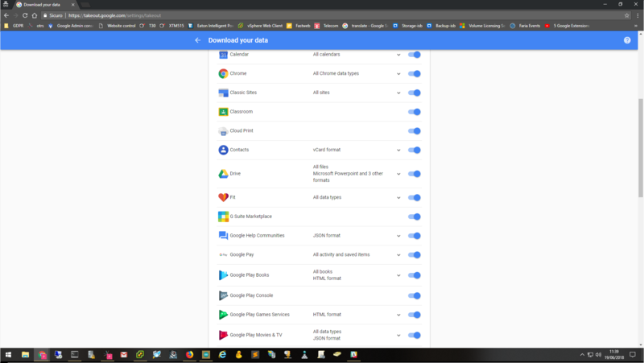Screen dimensions: 644x363
Task: Click the Google Play Books icon
Action: [x=223, y=275]
